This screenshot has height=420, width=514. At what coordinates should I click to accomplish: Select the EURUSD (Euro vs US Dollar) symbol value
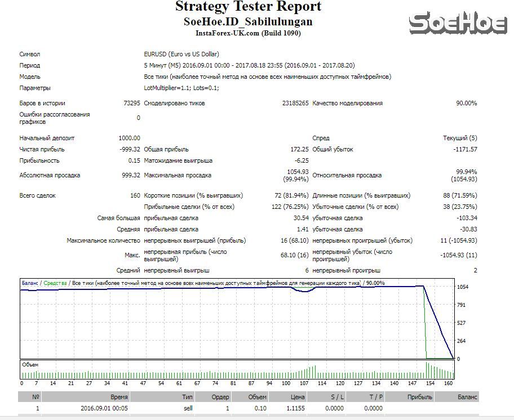pyautogui.click(x=181, y=55)
